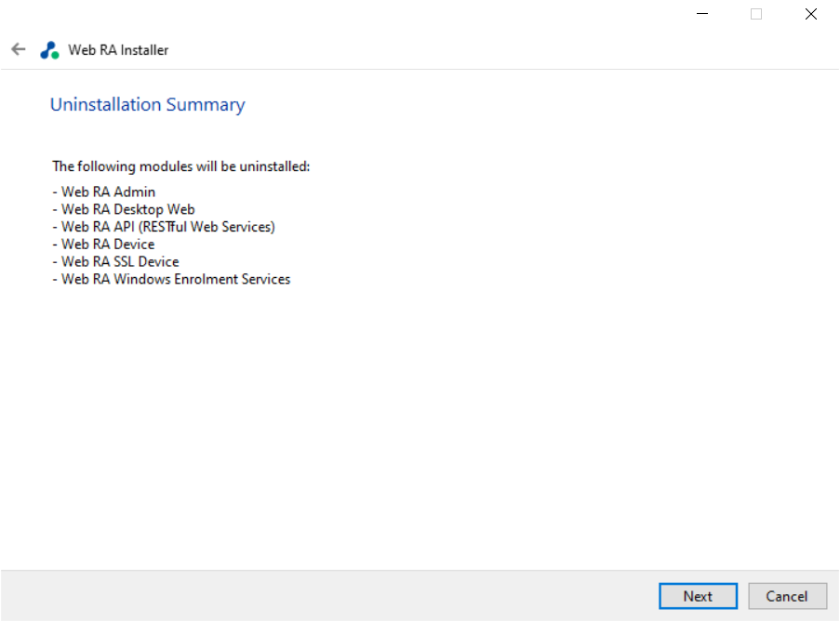
Task: Select Web RA Windows Enrolment Services entry
Action: pos(171,280)
